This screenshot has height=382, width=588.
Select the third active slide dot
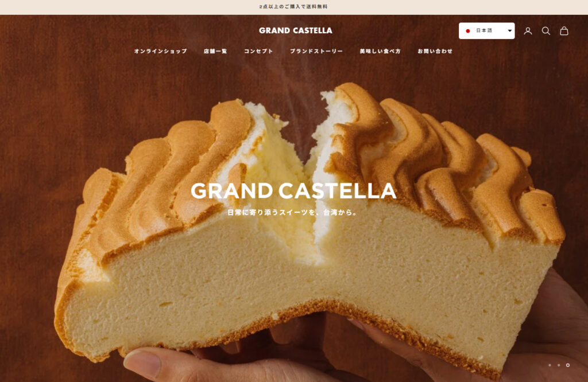[x=568, y=365]
